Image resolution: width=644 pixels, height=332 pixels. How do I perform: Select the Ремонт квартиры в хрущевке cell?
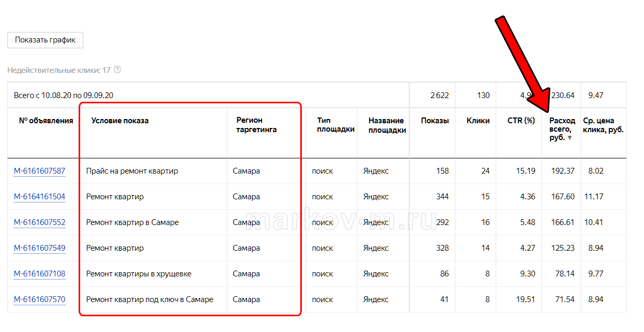coord(139,274)
